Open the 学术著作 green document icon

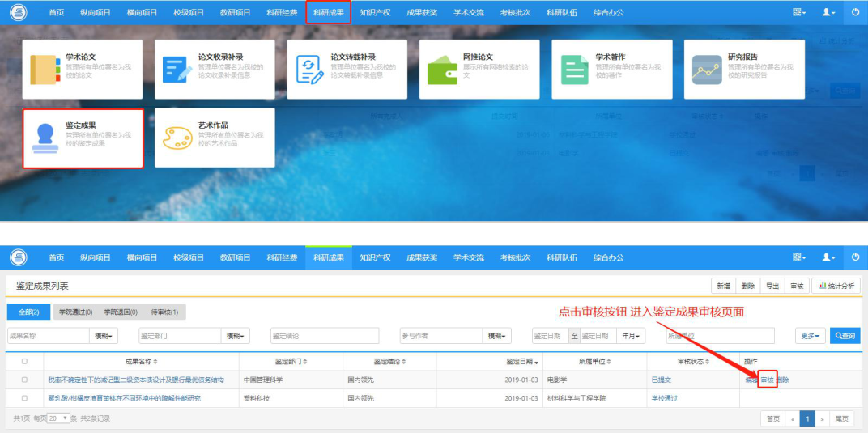point(574,70)
